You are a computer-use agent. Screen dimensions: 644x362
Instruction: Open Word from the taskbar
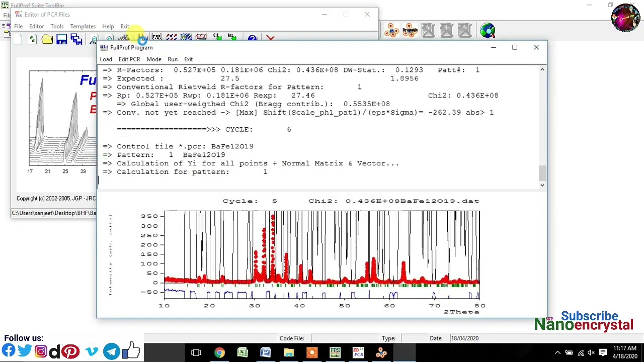point(266,352)
